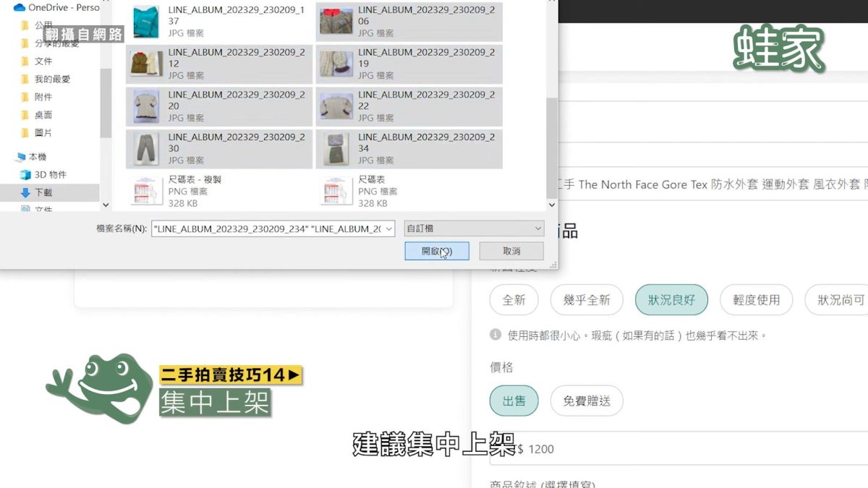Open the 下載 downloads folder icon
Viewport: 868px width, 488px height.
click(26, 192)
